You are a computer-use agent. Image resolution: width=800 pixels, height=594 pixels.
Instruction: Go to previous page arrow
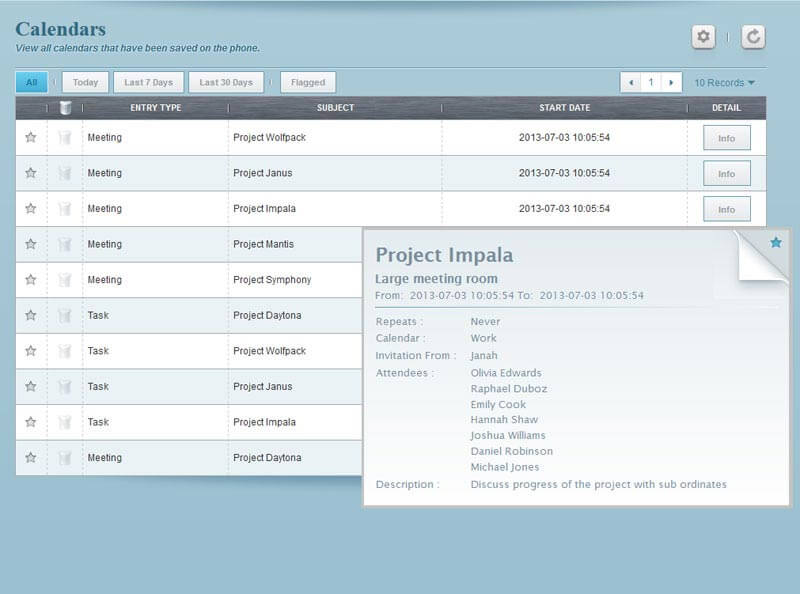pyautogui.click(x=631, y=83)
